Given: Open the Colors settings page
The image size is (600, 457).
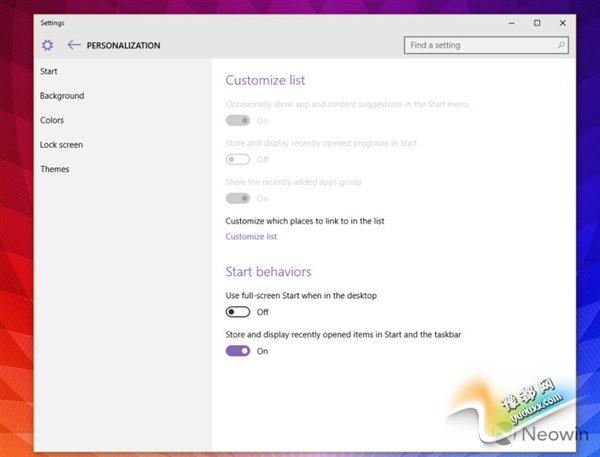Looking at the screenshot, I should tap(52, 120).
